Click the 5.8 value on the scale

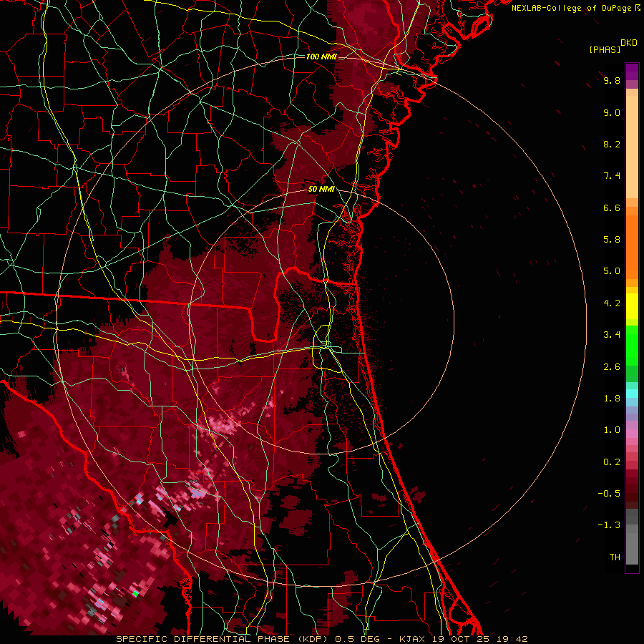pyautogui.click(x=612, y=240)
